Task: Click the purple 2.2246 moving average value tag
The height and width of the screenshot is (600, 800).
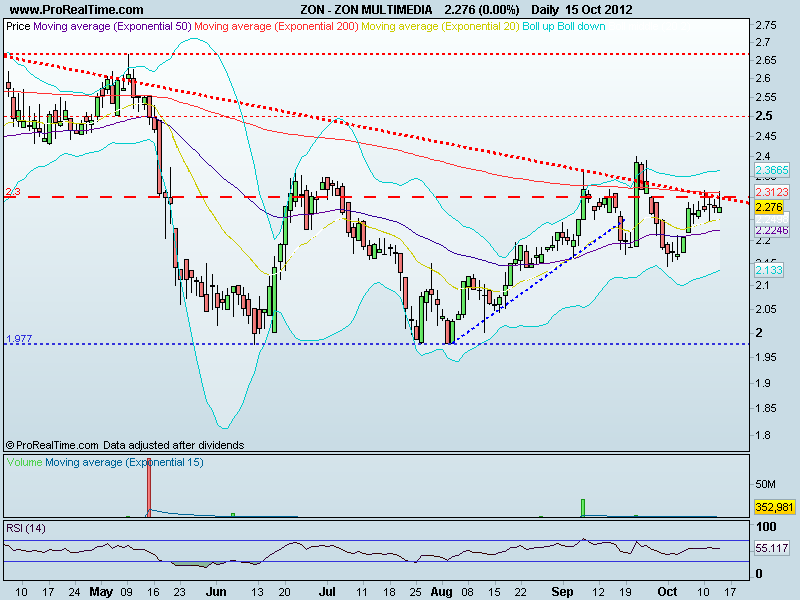Action: click(x=772, y=231)
